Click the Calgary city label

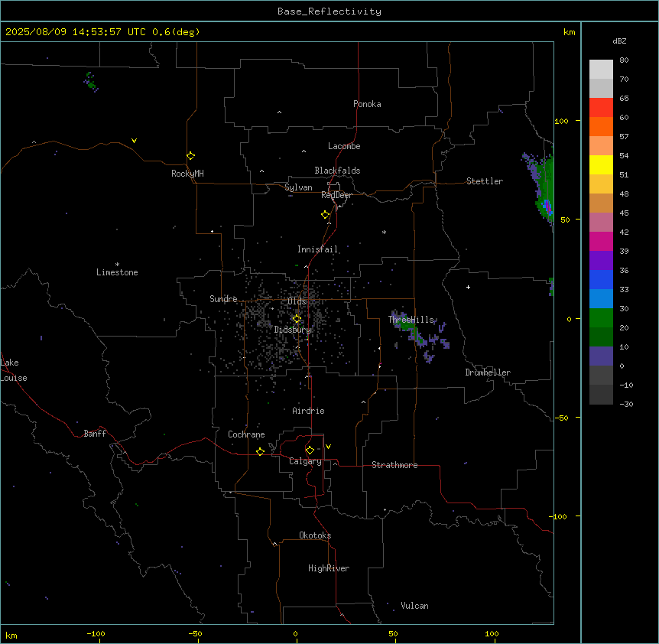(305, 461)
